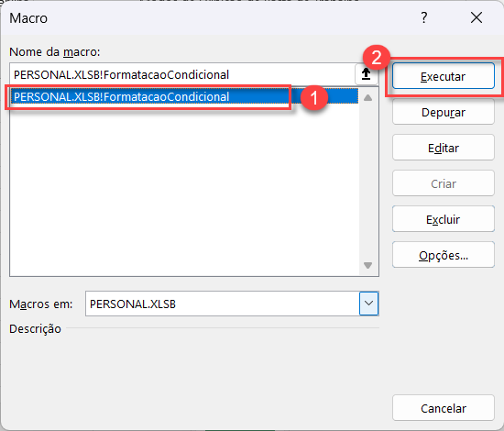Open the Depurar debugger button
The height and width of the screenshot is (431, 504).
tap(444, 112)
